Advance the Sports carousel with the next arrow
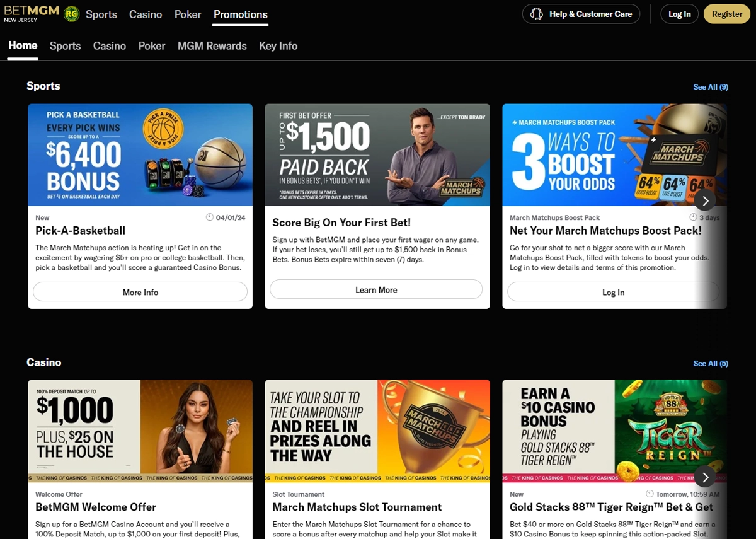Image resolution: width=756 pixels, height=539 pixels. pyautogui.click(x=705, y=201)
